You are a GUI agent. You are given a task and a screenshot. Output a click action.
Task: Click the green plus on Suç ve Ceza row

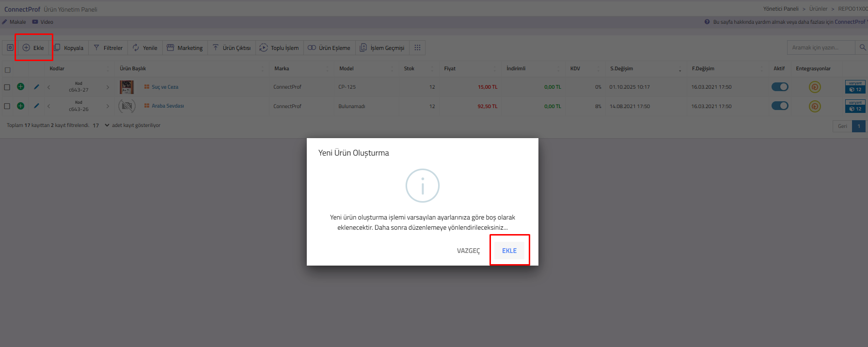click(x=20, y=87)
